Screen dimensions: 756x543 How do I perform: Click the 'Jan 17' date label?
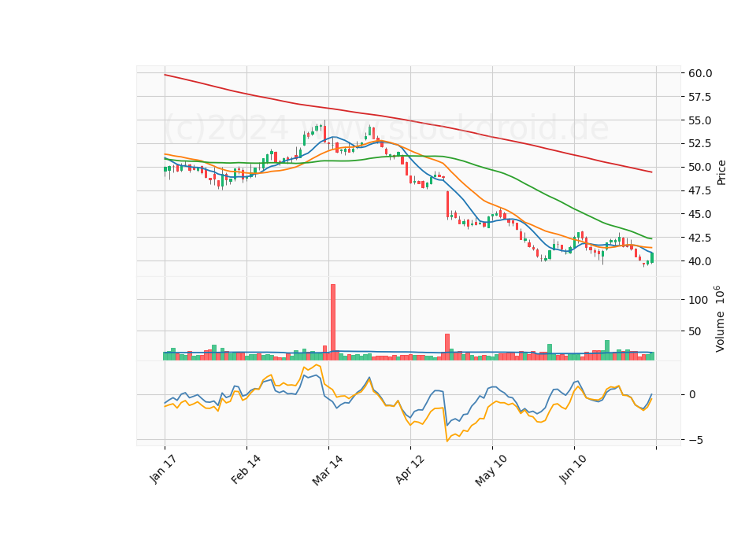point(163,470)
